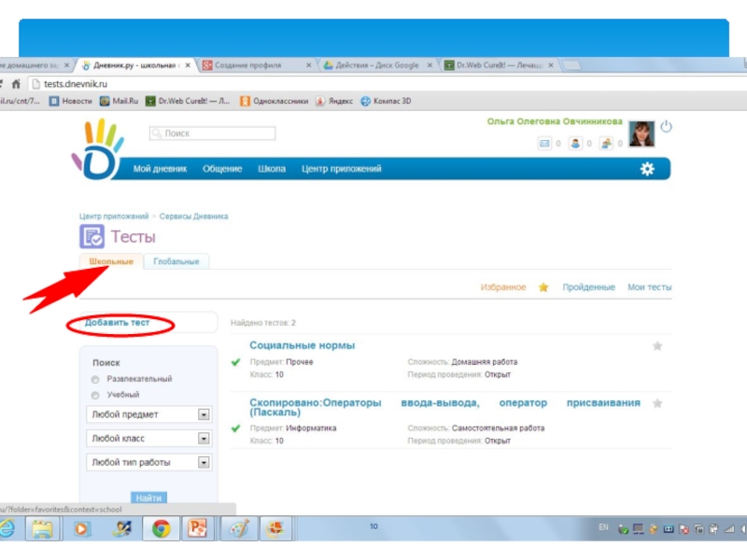
Task: Open the Любой тип работы dropdown
Action: [x=149, y=462]
